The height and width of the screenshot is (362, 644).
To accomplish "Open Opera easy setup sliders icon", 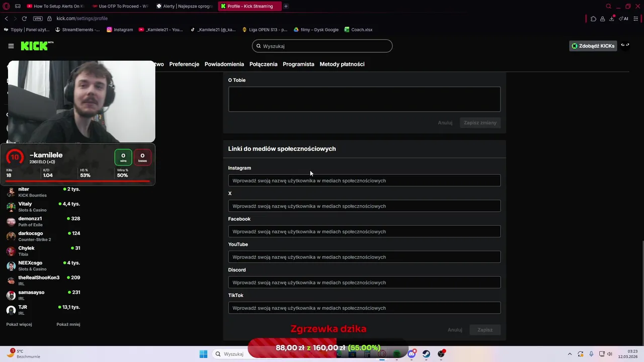I will coord(636,19).
